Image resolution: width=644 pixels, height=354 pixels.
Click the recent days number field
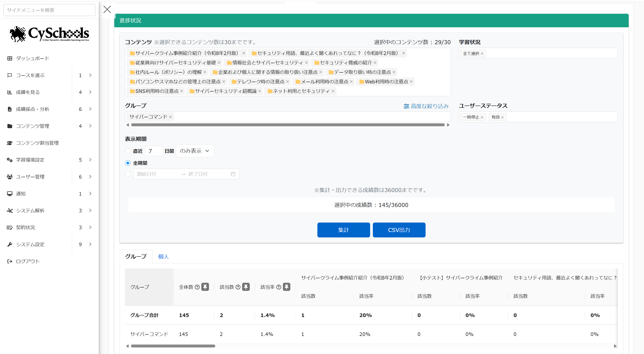154,151
